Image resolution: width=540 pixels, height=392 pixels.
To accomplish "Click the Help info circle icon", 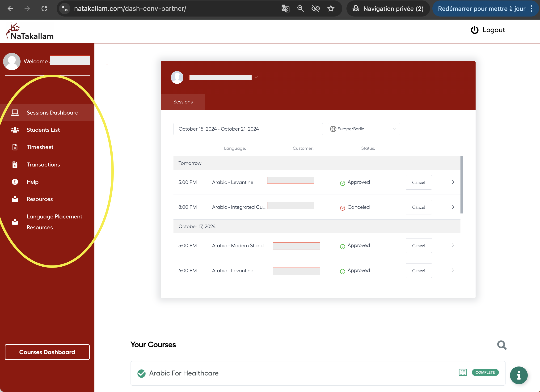I will point(15,182).
